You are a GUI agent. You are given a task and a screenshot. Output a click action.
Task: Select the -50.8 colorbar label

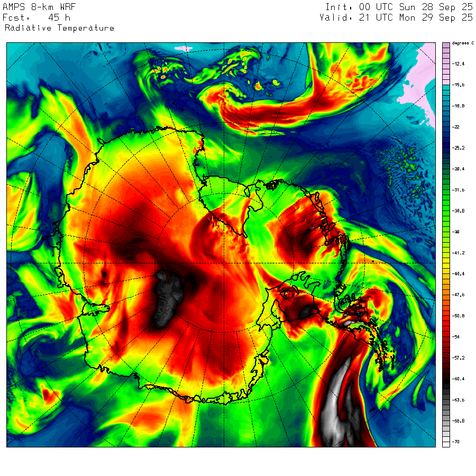458,316
